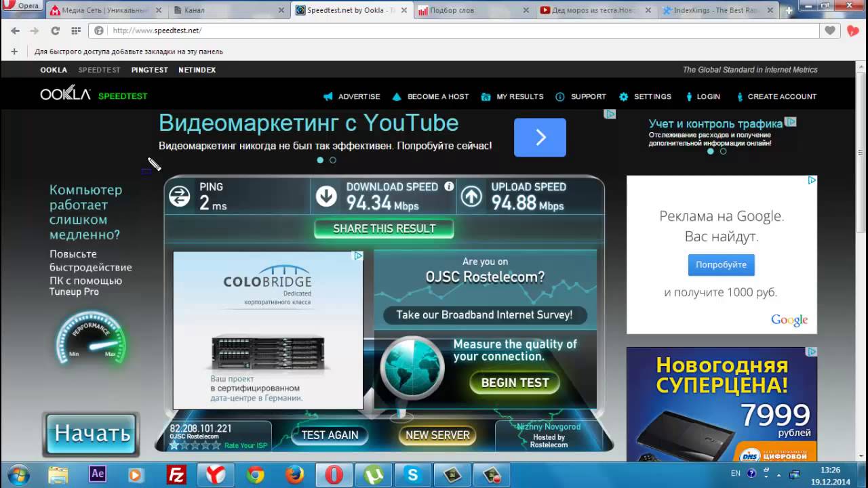868x488 pixels.
Task: Switch to the Подбор слов tab
Action: coord(471,10)
